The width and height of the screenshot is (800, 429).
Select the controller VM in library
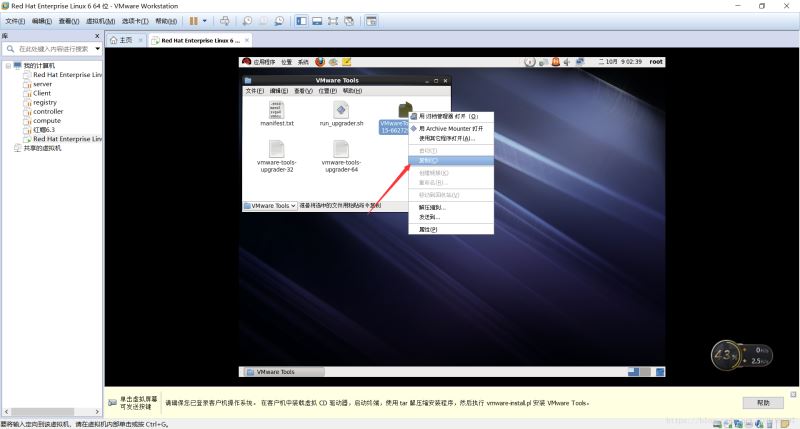pyautogui.click(x=47, y=111)
